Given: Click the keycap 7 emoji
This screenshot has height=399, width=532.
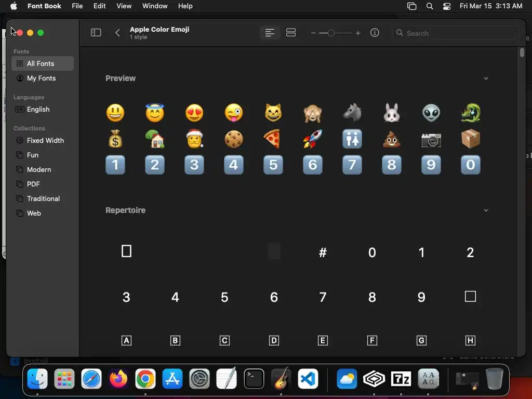Looking at the screenshot, I should [352, 165].
